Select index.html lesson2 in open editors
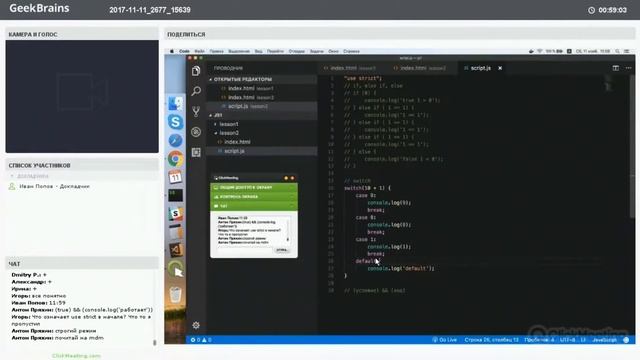The width and height of the screenshot is (640, 360). pyautogui.click(x=247, y=97)
